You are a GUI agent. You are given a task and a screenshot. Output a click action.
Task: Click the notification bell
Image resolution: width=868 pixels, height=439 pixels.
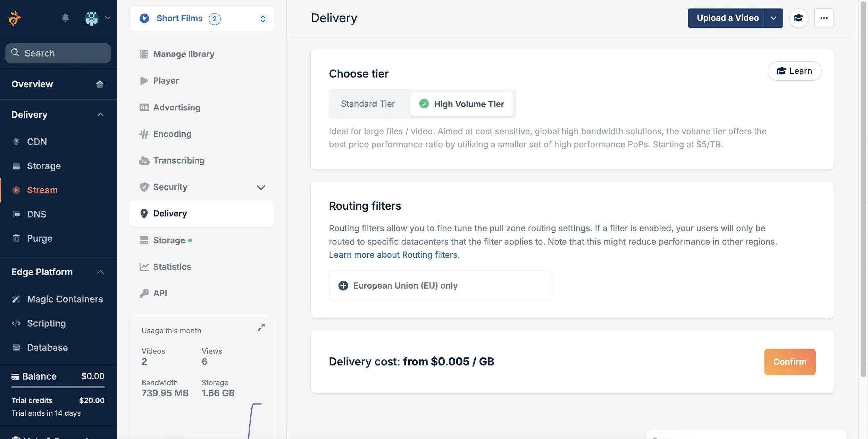66,18
